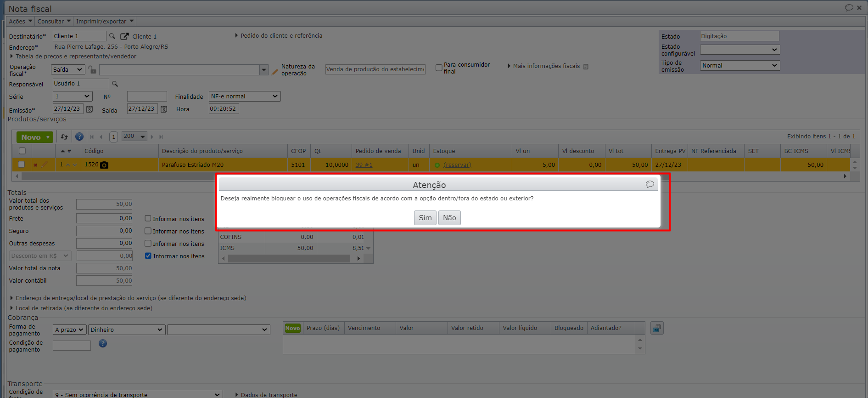This screenshot has height=398, width=868.
Task: Confirm the dialog by clicking Sim
Action: pos(425,218)
